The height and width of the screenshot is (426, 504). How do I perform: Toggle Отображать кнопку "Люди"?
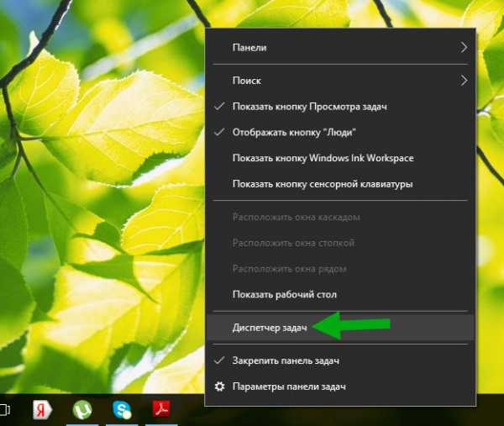coord(341,132)
